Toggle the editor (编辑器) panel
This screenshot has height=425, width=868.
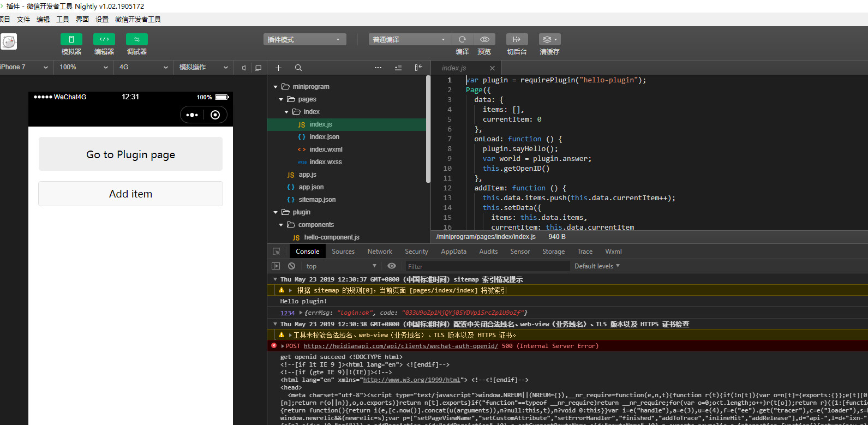(x=104, y=39)
